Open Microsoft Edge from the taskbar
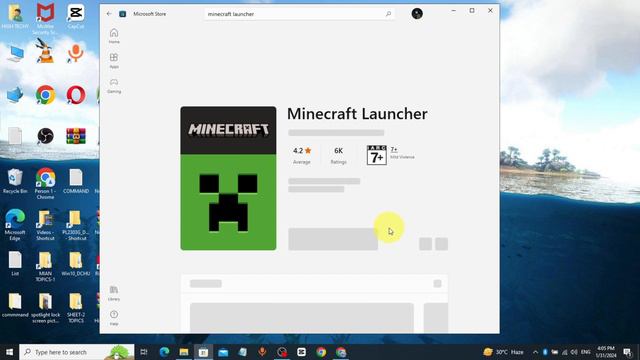 164,352
